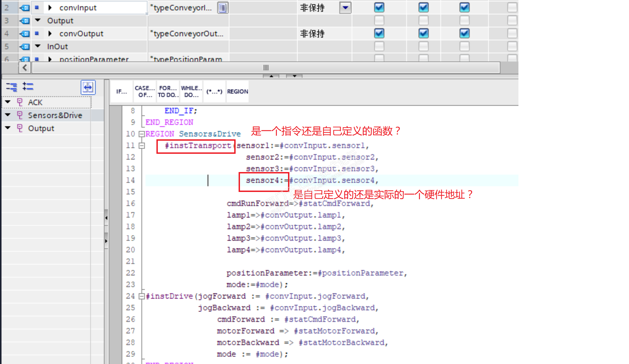
Task: Uncheck third checkbox in convOutput row
Action: (464, 34)
